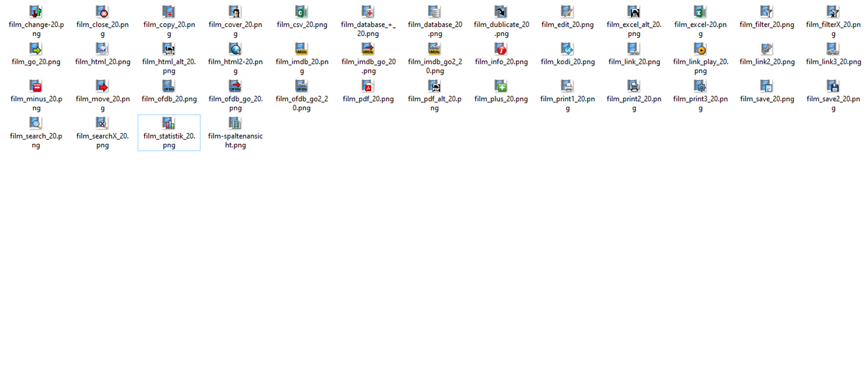Select film_excel-20.png icon
Image resolution: width=868 pixels, height=376 pixels.
click(700, 11)
